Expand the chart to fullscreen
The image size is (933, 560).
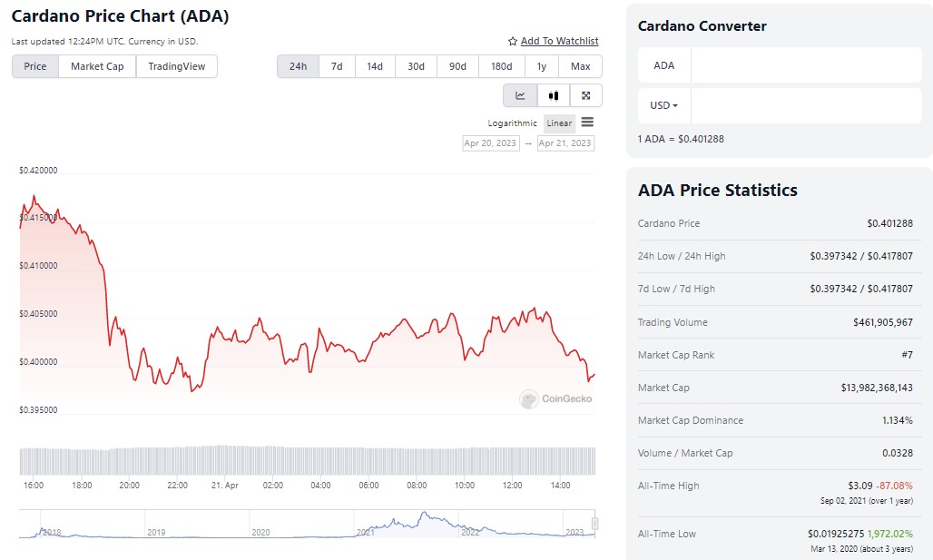pyautogui.click(x=585, y=95)
